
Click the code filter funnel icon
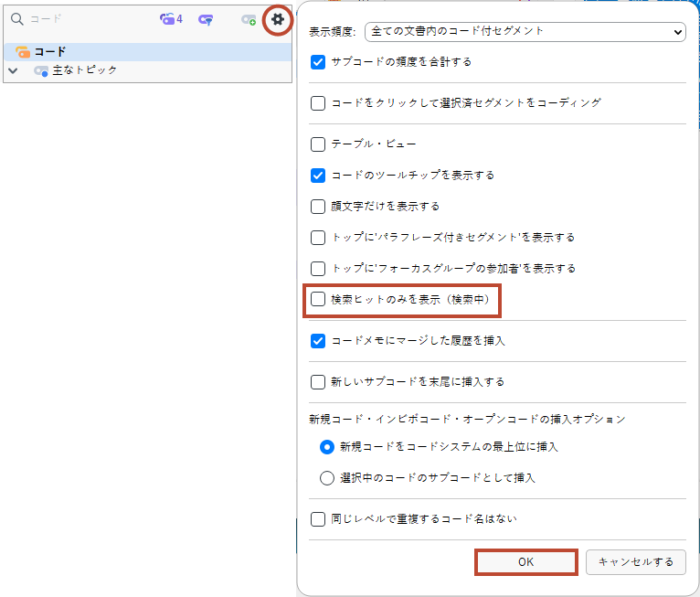pyautogui.click(x=207, y=19)
